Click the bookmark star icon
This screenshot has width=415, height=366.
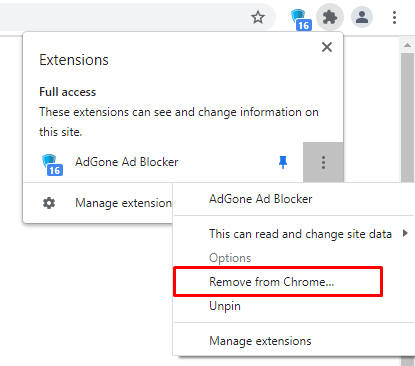pyautogui.click(x=258, y=17)
